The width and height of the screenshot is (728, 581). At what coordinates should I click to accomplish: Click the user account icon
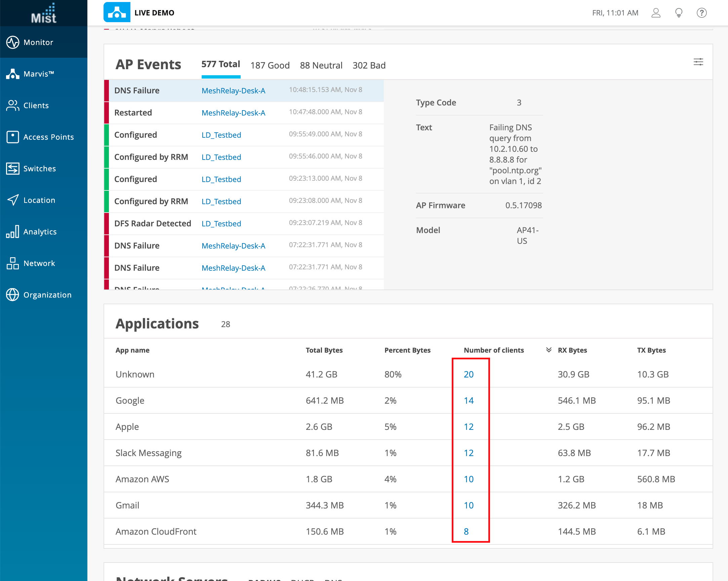[x=656, y=13]
